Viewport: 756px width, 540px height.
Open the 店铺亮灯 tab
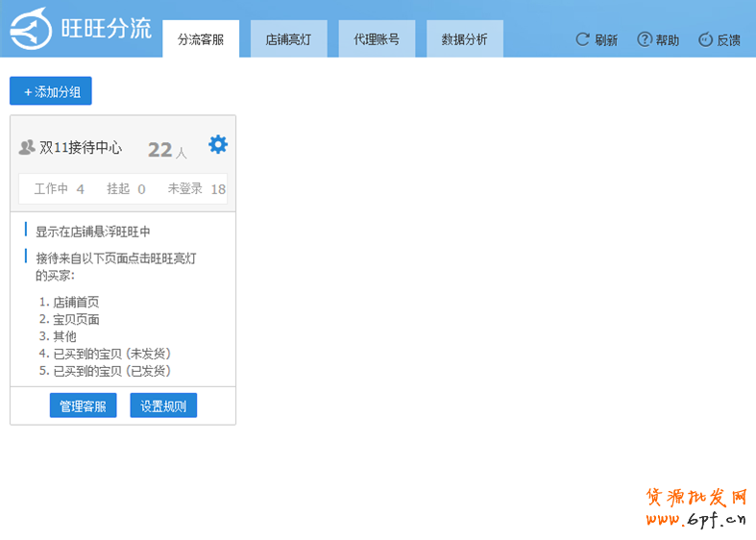point(288,39)
